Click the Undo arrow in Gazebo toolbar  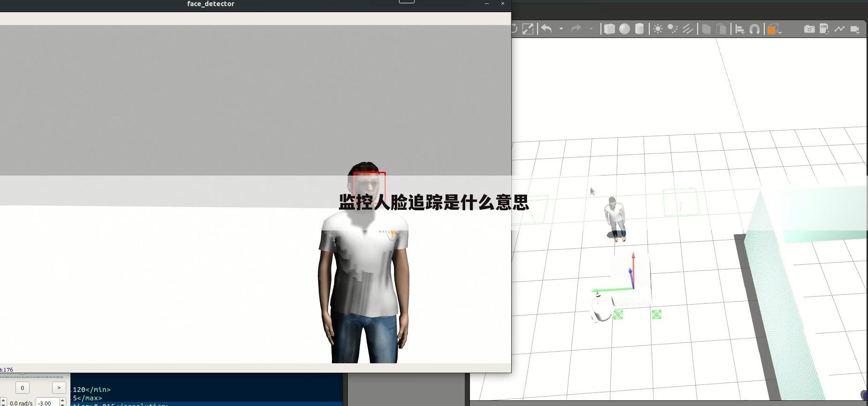pos(546,29)
